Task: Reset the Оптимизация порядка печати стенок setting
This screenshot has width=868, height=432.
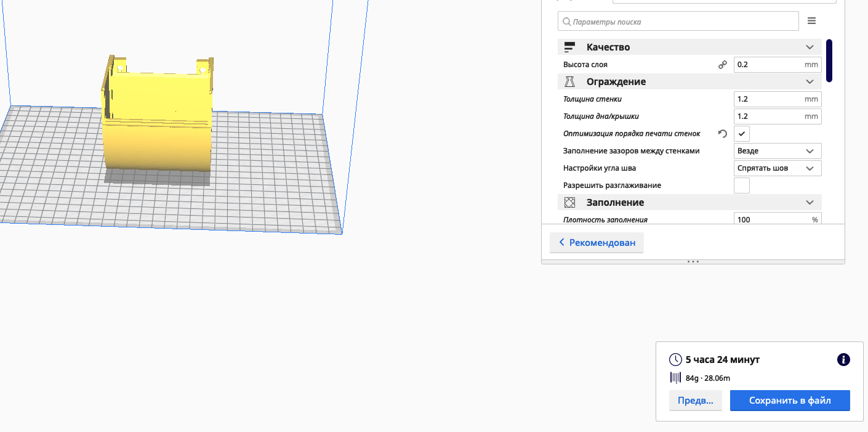Action: pyautogui.click(x=723, y=134)
